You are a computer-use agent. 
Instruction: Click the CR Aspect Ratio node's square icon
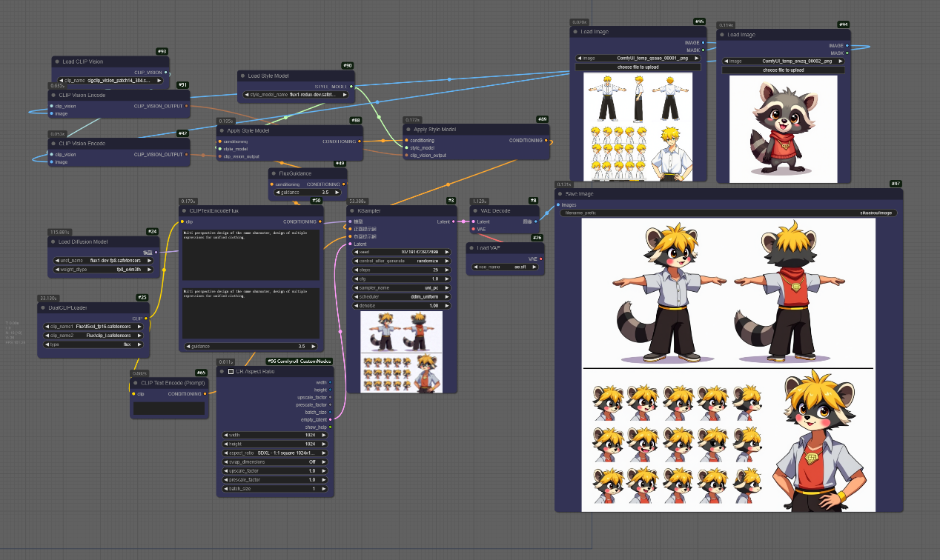pos(231,371)
